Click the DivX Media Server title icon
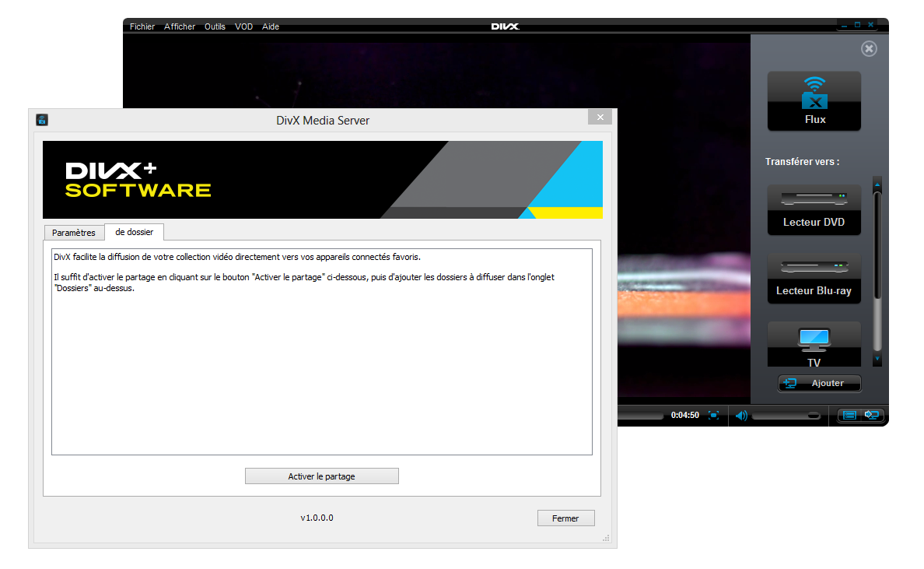Screen dimensions: 924x569 pos(42,120)
